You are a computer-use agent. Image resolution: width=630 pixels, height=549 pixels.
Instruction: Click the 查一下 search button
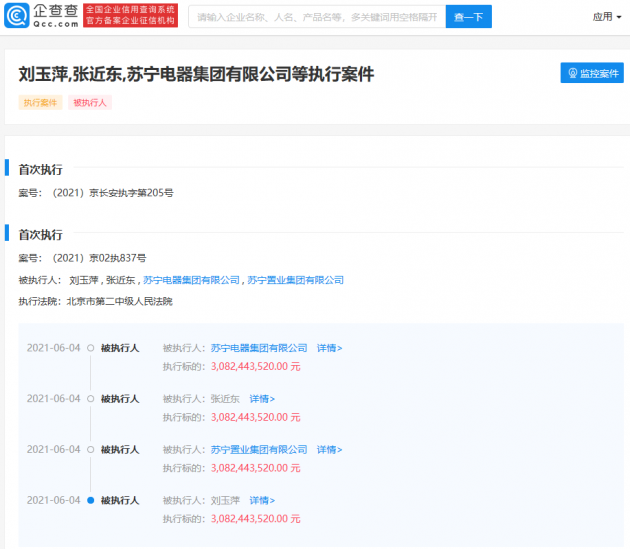468,16
